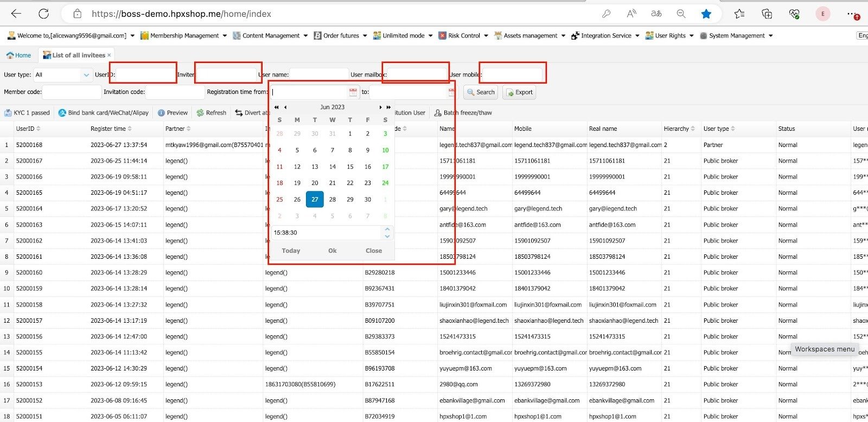Expand the User type dropdown

pos(86,75)
